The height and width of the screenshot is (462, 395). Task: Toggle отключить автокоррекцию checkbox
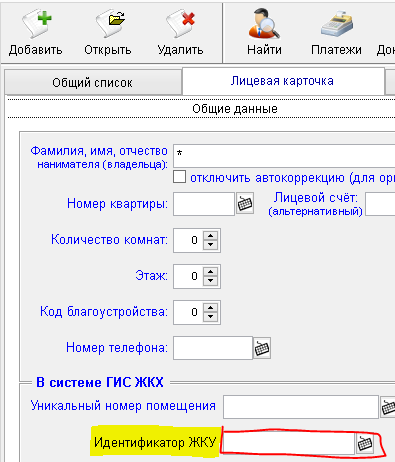point(179,177)
